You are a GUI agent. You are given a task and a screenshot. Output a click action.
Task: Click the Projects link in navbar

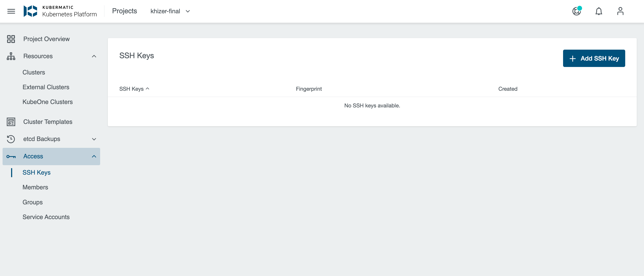pyautogui.click(x=124, y=11)
